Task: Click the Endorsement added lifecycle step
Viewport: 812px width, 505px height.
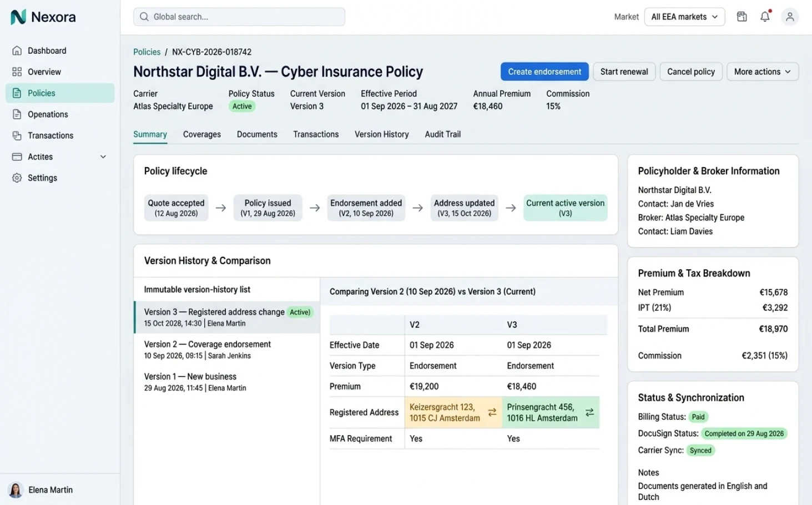Action: click(366, 208)
